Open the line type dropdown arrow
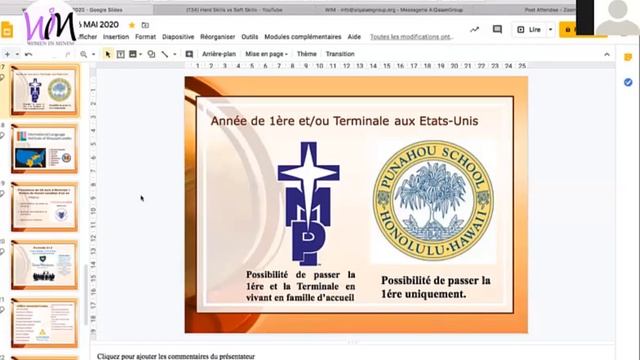The width and height of the screenshot is (640, 360). [x=175, y=54]
